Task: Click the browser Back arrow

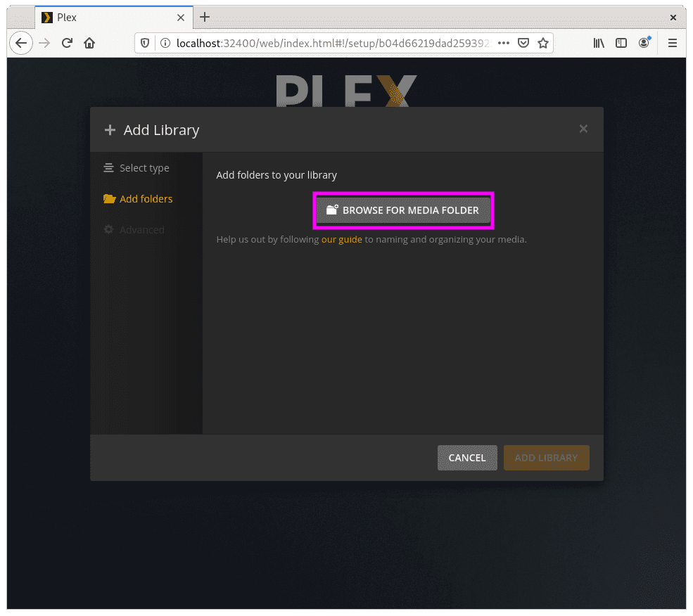Action: [x=21, y=43]
